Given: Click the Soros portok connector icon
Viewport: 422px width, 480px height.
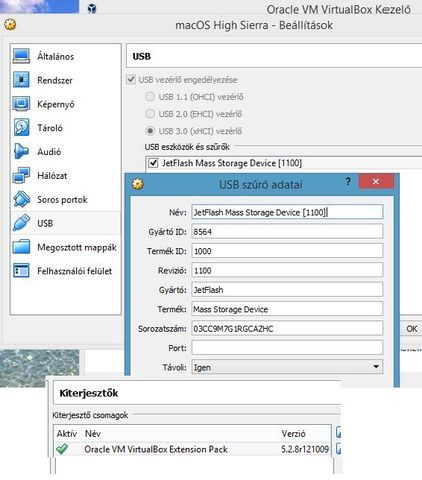Looking at the screenshot, I should (21, 199).
